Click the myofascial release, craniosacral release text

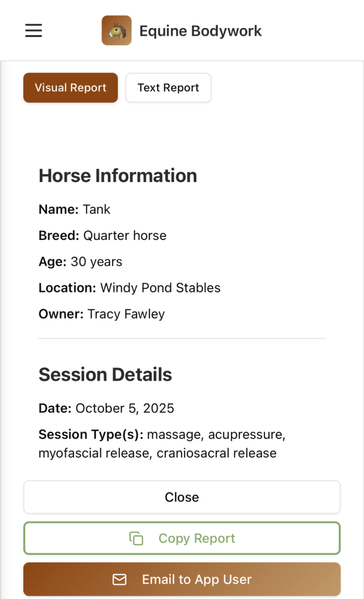157,453
